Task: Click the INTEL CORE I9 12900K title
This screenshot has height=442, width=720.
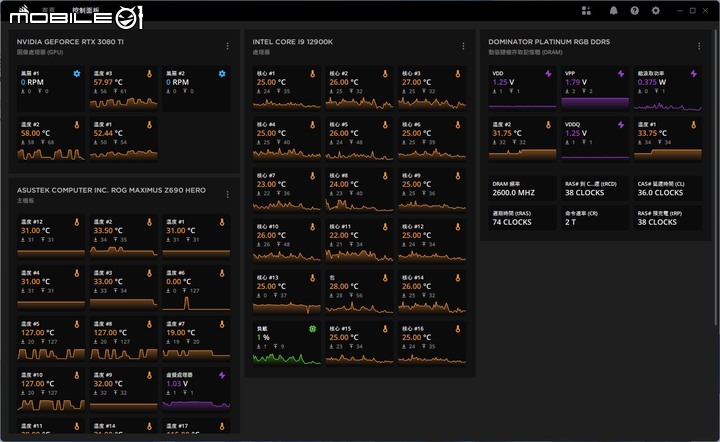Action: pyautogui.click(x=292, y=42)
